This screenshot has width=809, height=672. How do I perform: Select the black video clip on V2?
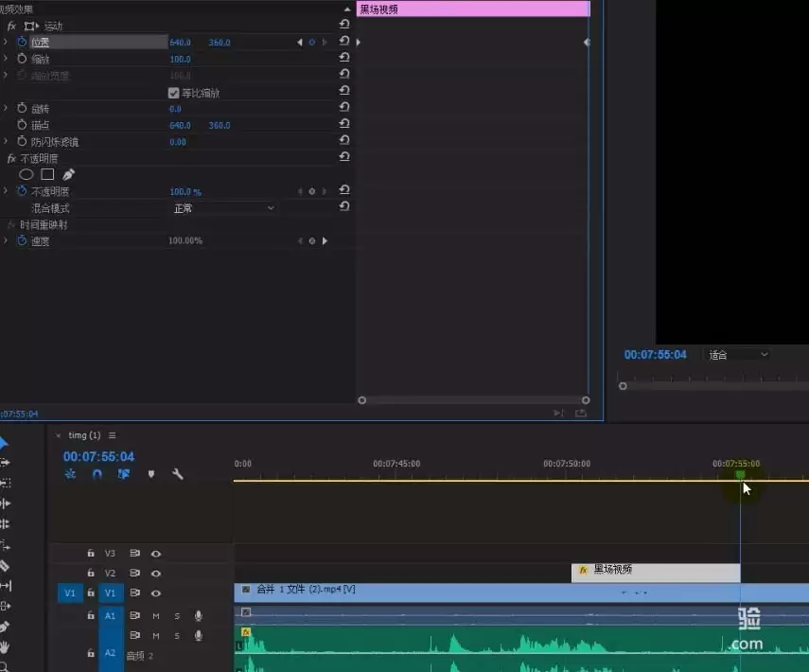click(656, 573)
